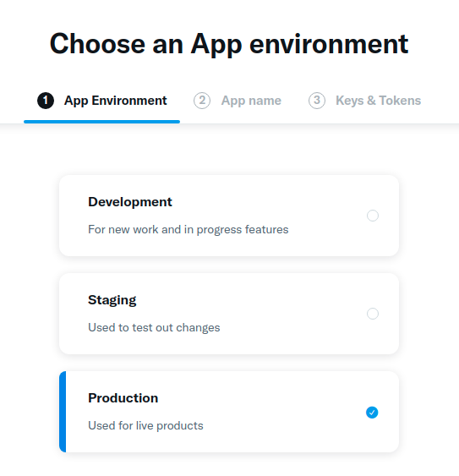Viewport: 459px width, 476px height.
Task: Select the Staging radio button
Action: pos(373,314)
